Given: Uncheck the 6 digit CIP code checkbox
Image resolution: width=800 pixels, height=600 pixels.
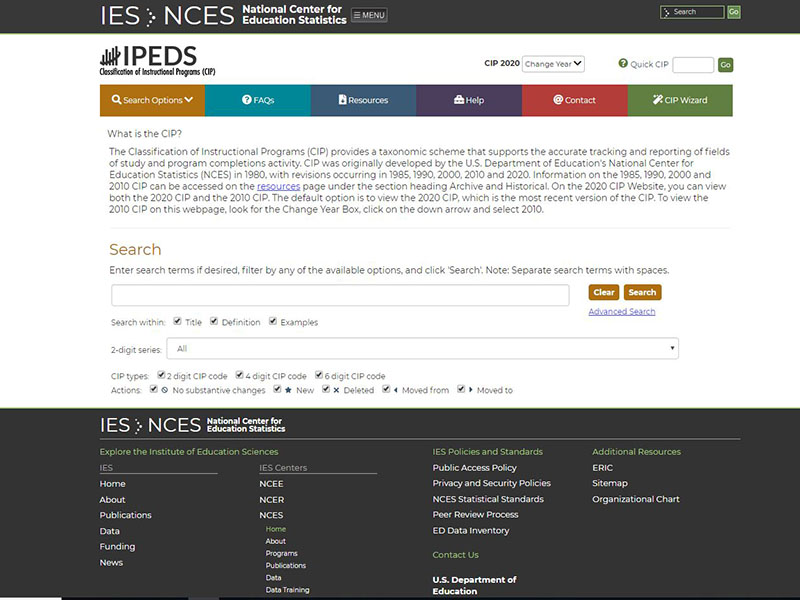Looking at the screenshot, I should 319,375.
